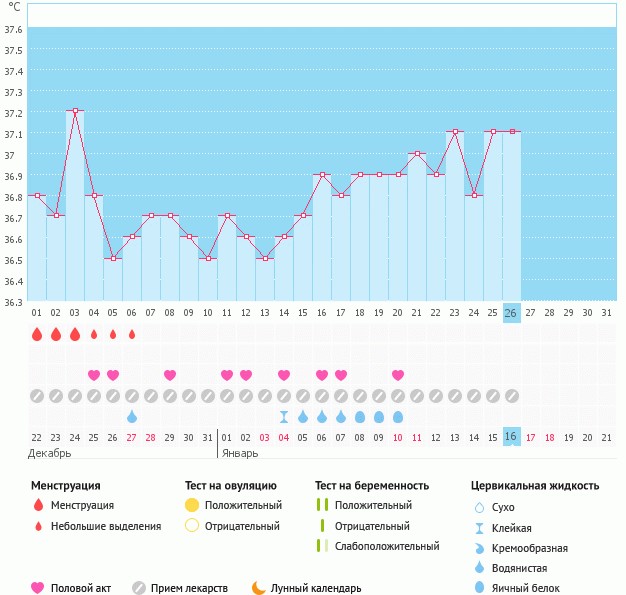Click the temperature point on day 21 at 37.0

pos(417,153)
